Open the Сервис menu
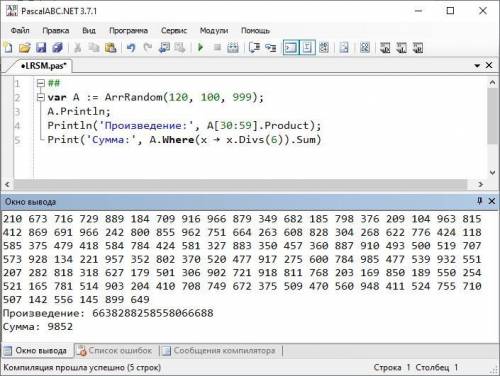This screenshot has width=500, height=376. coord(174,31)
